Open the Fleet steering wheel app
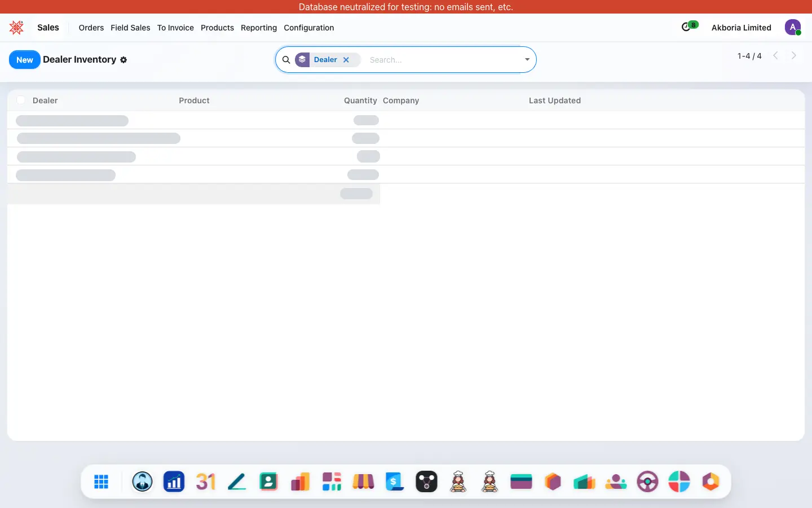The image size is (812, 508). click(648, 481)
